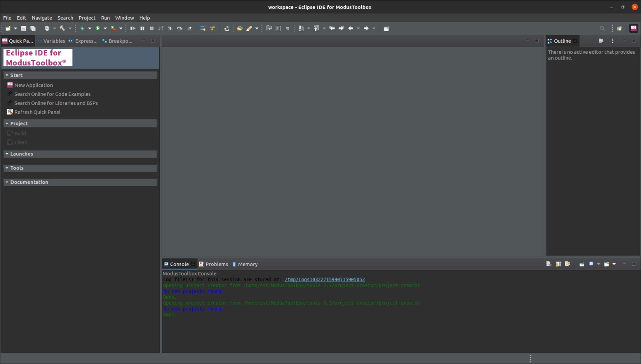Toggle Word Wrap in the Console toolbar
641x364 pixels.
pyautogui.click(x=567, y=264)
